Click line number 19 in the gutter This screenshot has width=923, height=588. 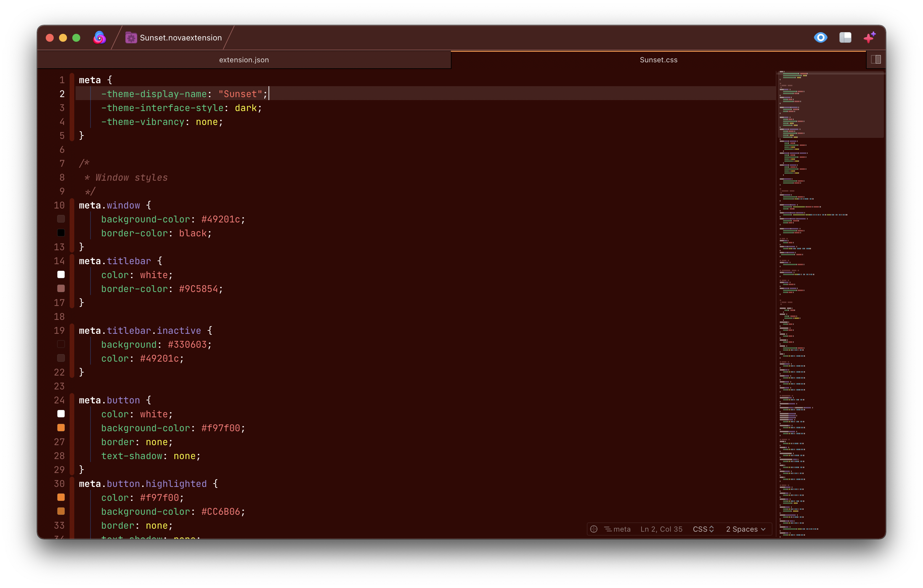pyautogui.click(x=59, y=330)
